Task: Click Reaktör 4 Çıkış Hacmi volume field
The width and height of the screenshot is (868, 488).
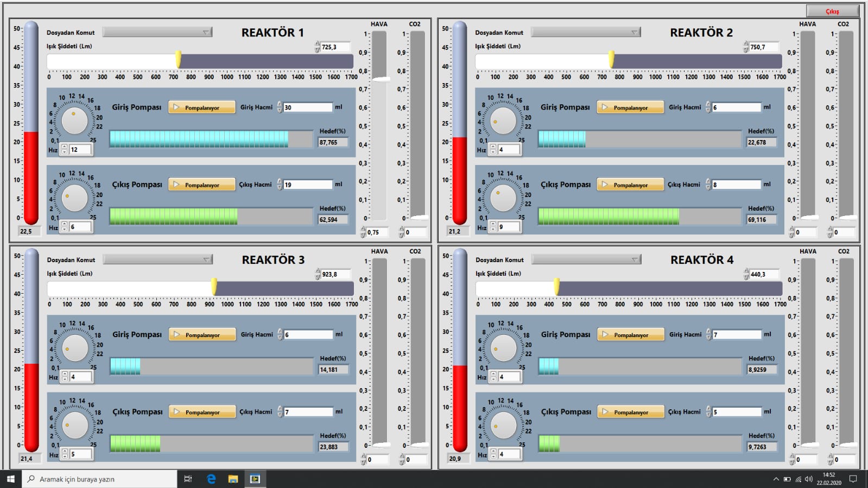Action: click(736, 412)
